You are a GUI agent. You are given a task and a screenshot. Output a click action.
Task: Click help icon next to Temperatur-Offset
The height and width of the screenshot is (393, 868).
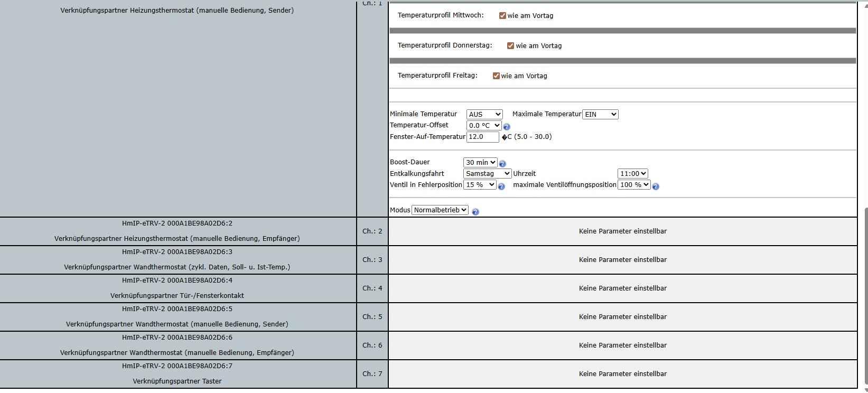click(507, 127)
